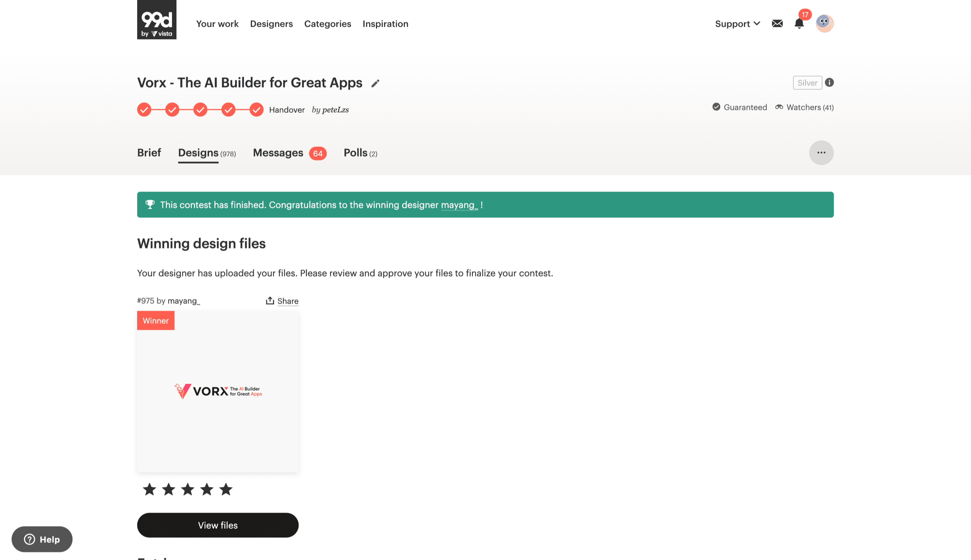Click the first progress step checkmark
Viewport: 971px width, 560px height.
click(x=144, y=110)
